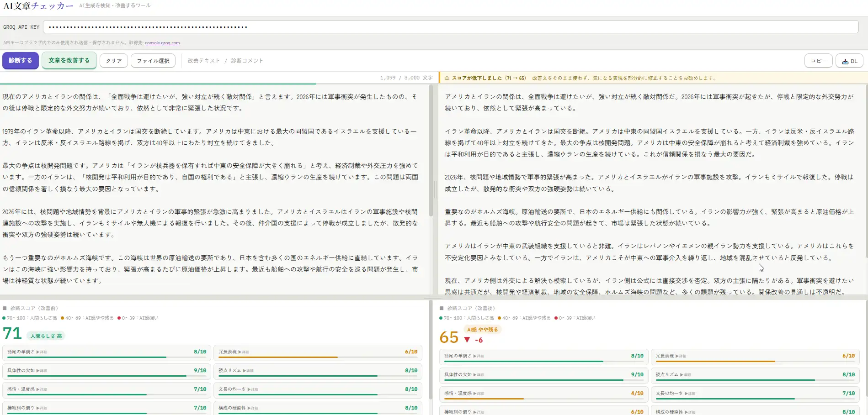Click the 診断スコア（改善後） heading
Screen dimensions: 868x415
(471, 309)
